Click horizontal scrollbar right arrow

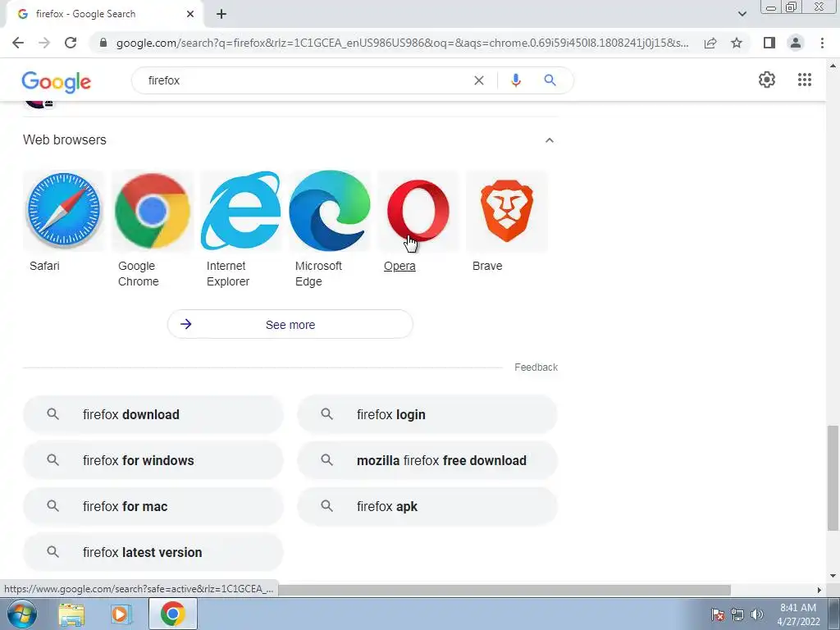point(819,590)
